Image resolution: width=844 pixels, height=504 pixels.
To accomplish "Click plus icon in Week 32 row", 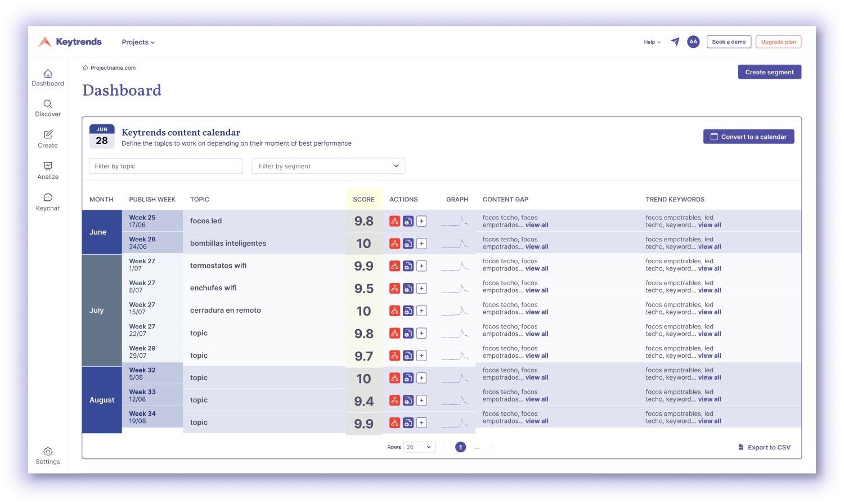I will [x=421, y=378].
